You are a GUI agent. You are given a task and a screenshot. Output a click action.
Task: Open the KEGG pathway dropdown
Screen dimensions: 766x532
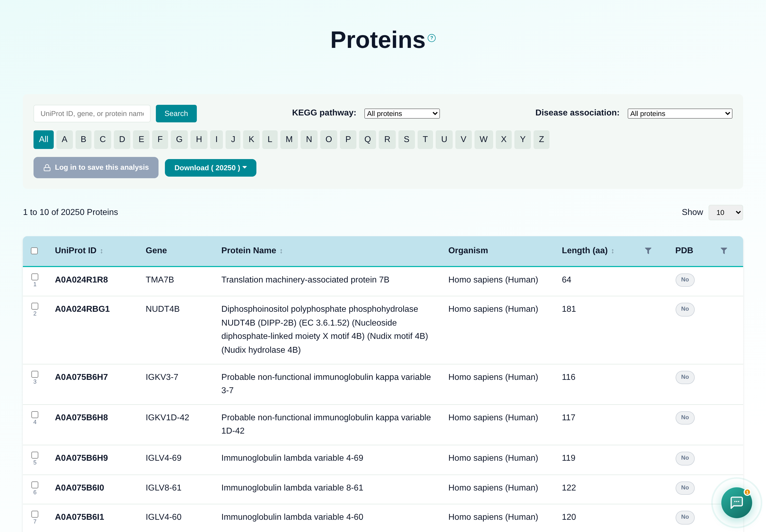click(x=402, y=114)
